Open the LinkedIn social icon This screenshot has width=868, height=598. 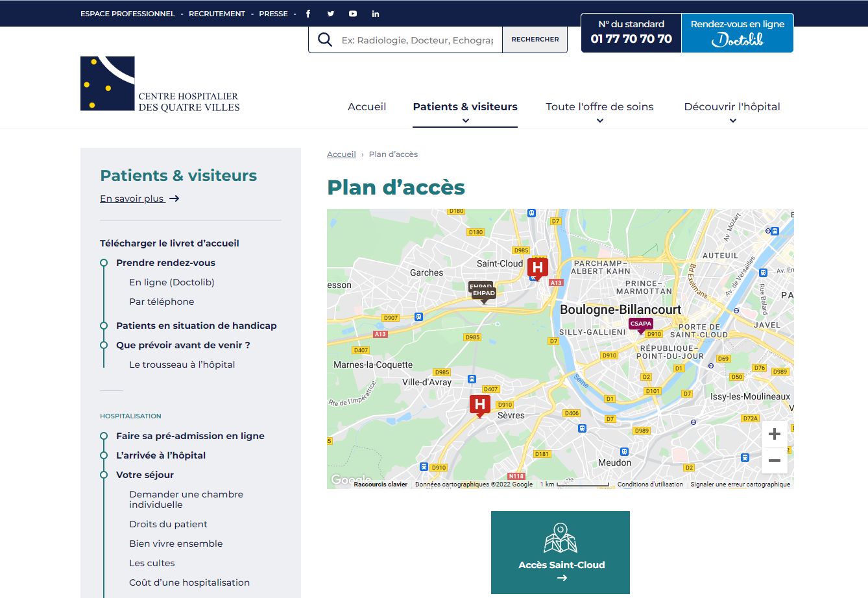[x=376, y=14]
